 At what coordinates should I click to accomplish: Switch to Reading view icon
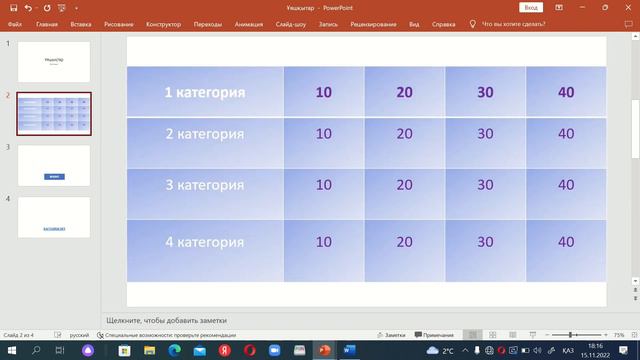coord(513,335)
